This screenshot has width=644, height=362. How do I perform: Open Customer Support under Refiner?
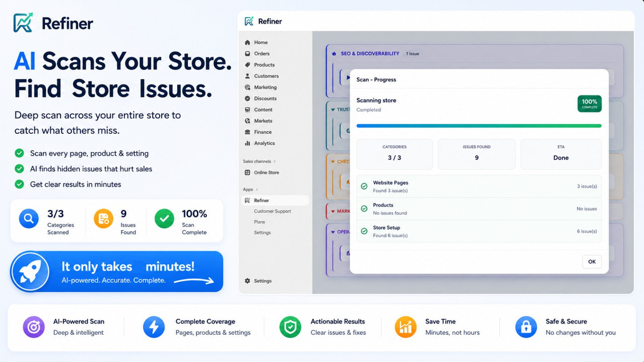pos(273,211)
